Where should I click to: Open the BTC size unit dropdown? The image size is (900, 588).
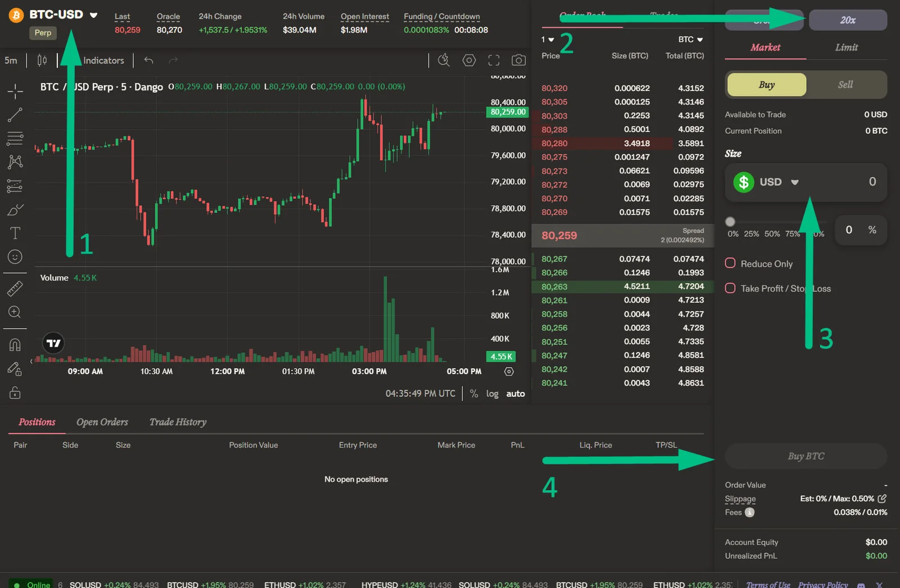click(691, 39)
